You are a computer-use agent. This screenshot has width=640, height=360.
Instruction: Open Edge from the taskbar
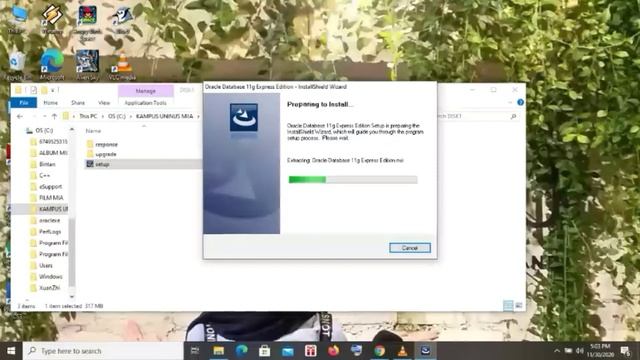click(242, 351)
